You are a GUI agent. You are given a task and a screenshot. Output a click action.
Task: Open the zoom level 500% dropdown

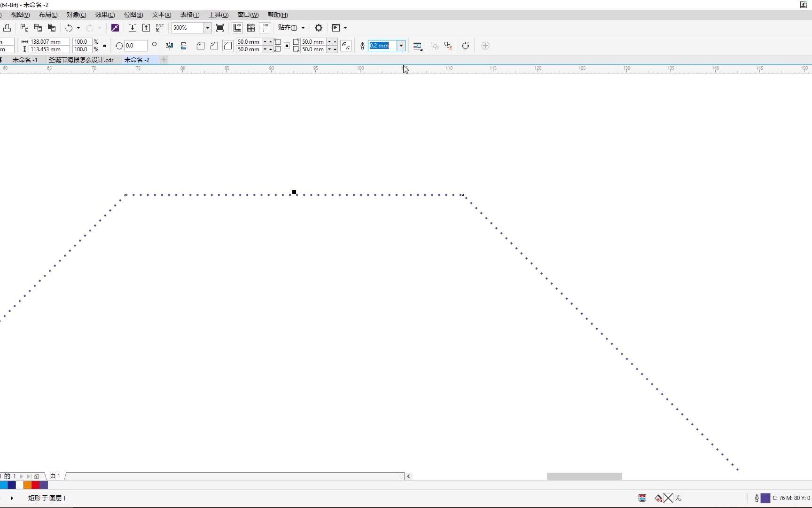coord(207,28)
